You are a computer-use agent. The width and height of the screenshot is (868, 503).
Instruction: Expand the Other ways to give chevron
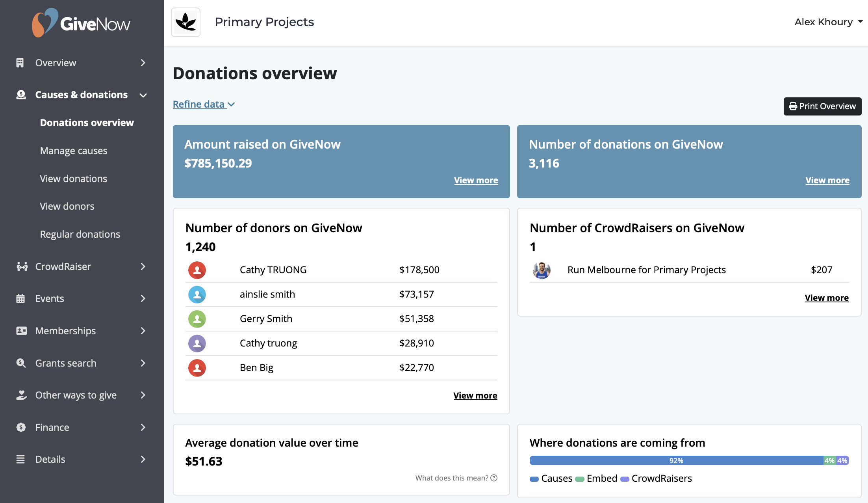[x=143, y=395]
